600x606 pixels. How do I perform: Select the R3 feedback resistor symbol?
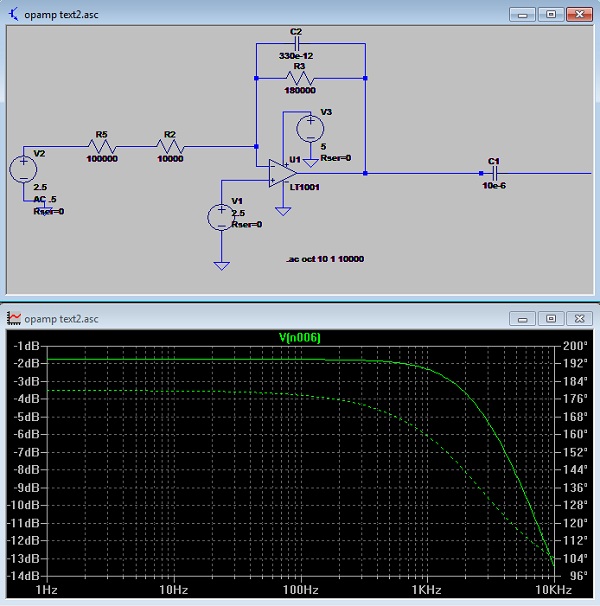[299, 78]
